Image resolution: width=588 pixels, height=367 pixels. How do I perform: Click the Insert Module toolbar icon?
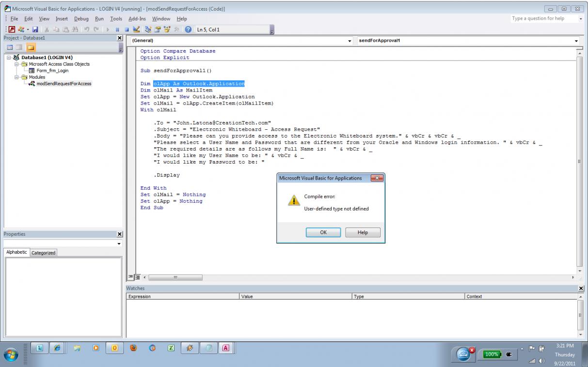point(21,30)
